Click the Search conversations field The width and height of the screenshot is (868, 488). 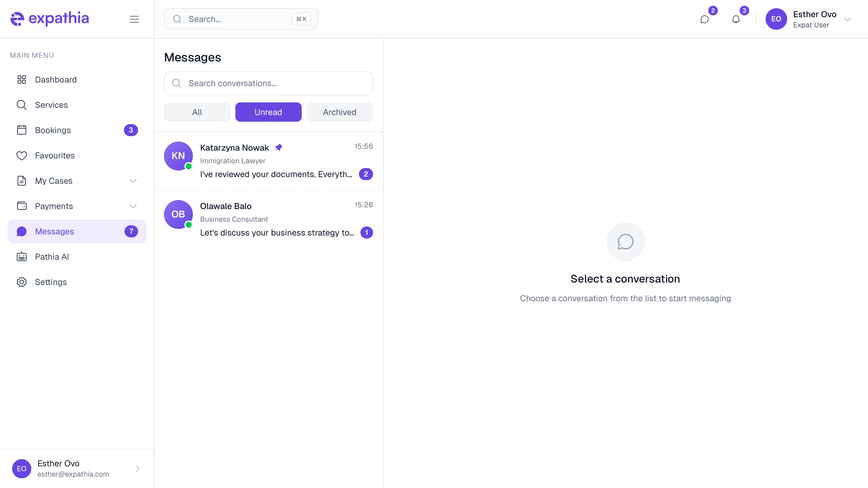(268, 83)
